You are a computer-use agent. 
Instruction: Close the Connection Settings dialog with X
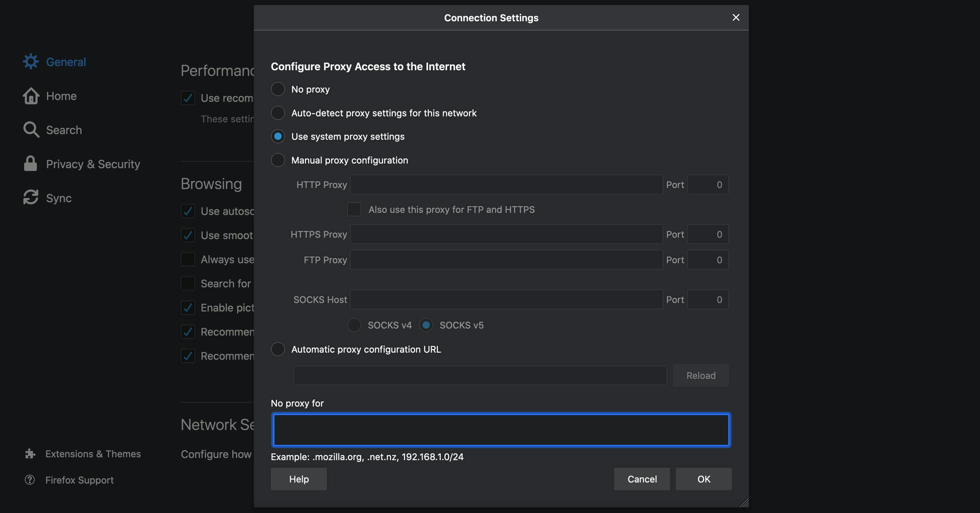click(736, 17)
